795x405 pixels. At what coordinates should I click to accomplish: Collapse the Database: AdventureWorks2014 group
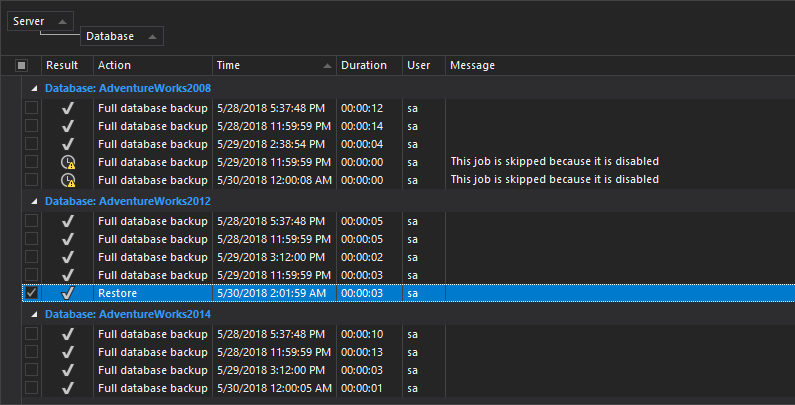(35, 314)
